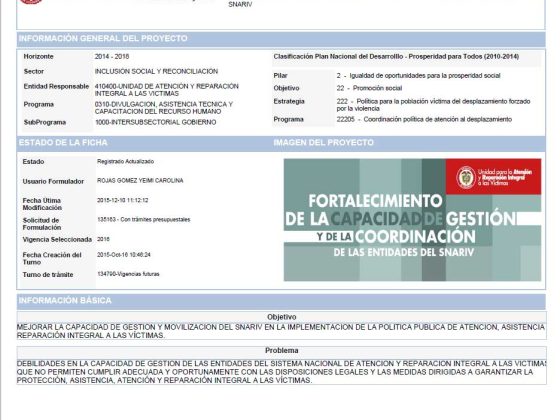
Task: Click the SNARIV title text at top
Action: click(x=240, y=4)
